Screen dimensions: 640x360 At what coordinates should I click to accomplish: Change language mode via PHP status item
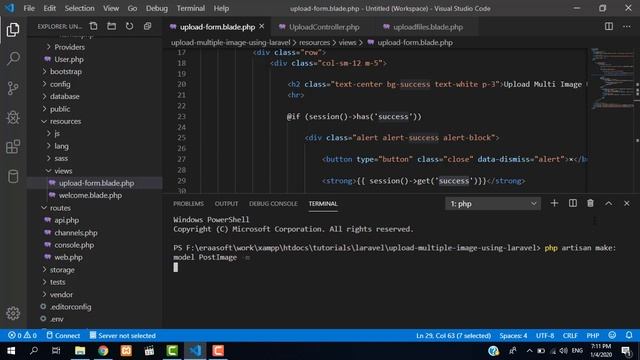(593, 336)
